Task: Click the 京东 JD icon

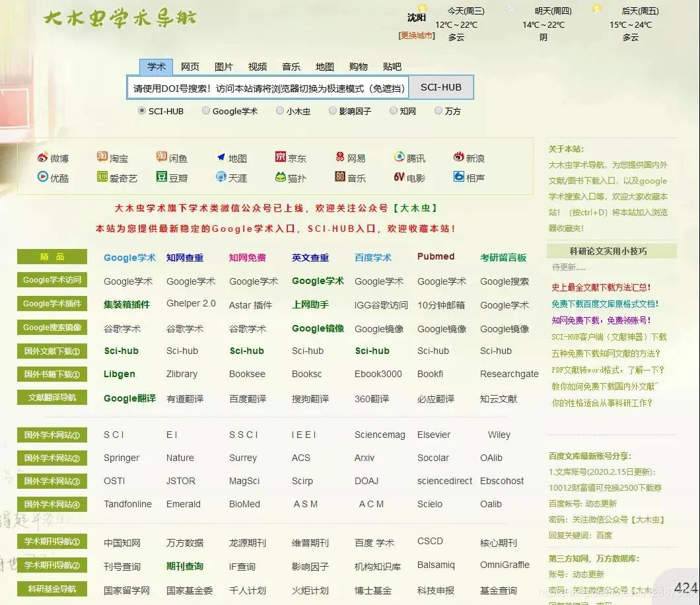Action: [x=281, y=157]
